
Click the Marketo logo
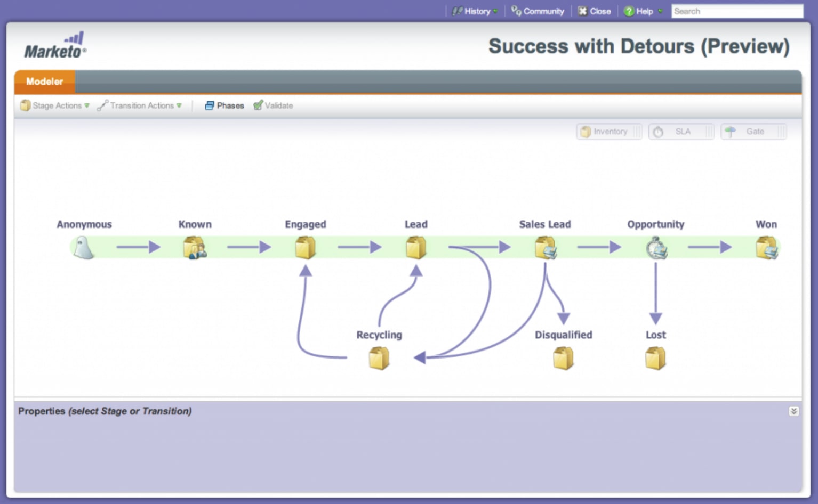coord(55,46)
